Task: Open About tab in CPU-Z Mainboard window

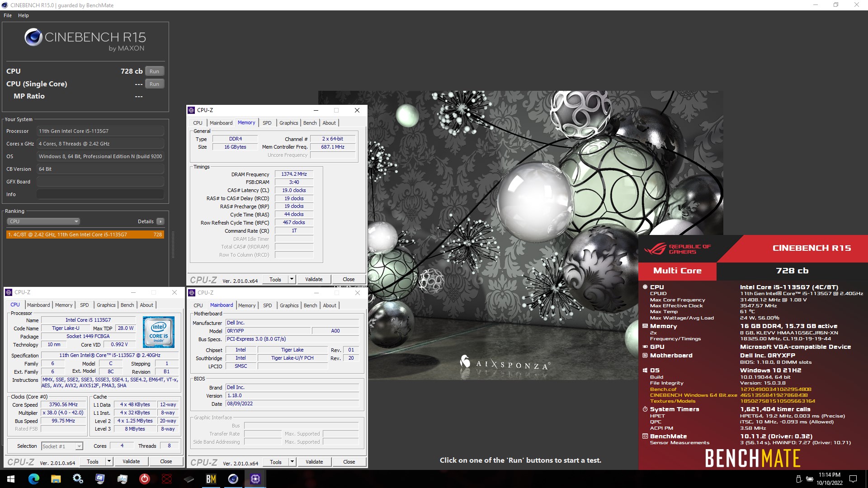Action: pyautogui.click(x=330, y=305)
